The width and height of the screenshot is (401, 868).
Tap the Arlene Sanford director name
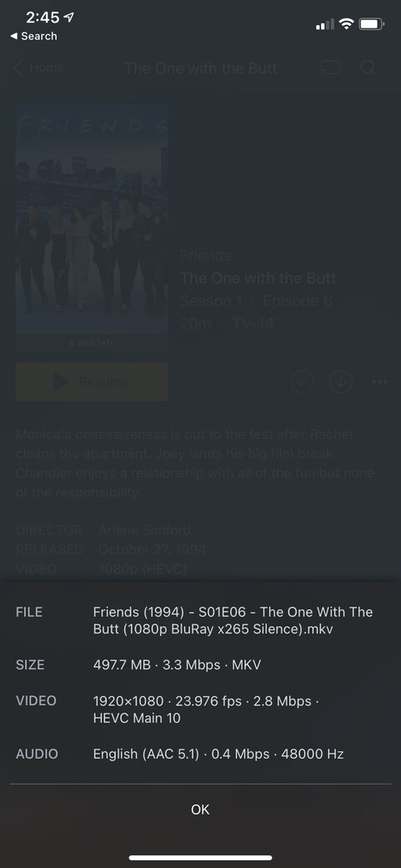click(145, 530)
